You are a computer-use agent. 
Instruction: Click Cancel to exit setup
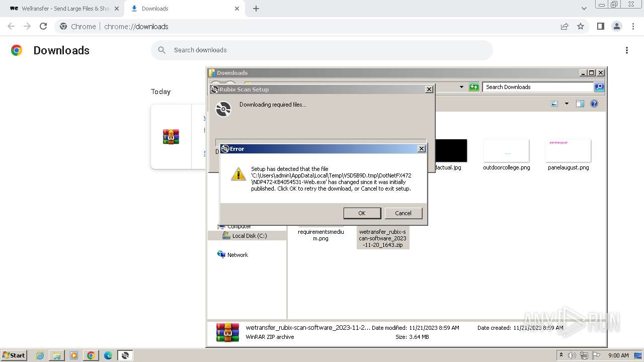click(403, 213)
